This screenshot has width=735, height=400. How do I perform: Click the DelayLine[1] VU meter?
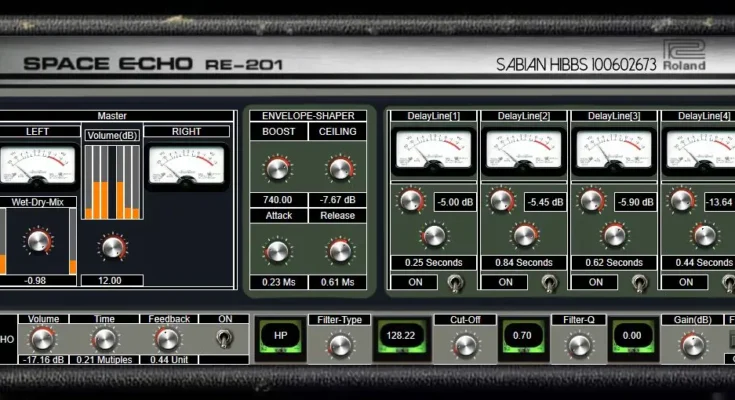[433, 150]
